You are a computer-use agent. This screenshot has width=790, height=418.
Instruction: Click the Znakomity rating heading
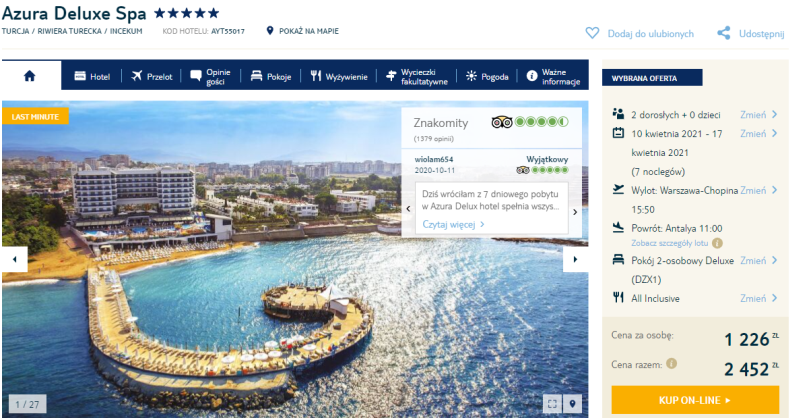(x=441, y=123)
